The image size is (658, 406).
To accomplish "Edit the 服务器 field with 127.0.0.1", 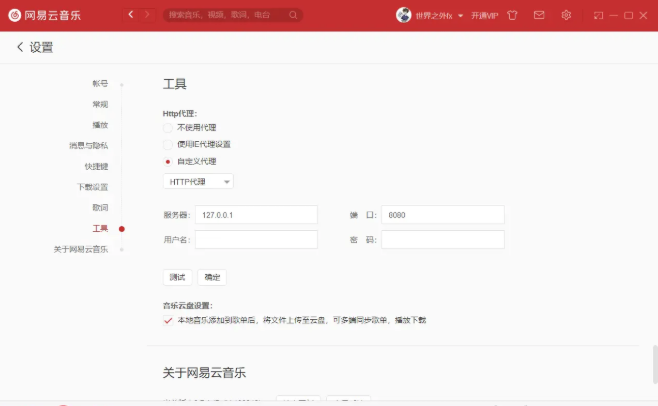I will (256, 215).
